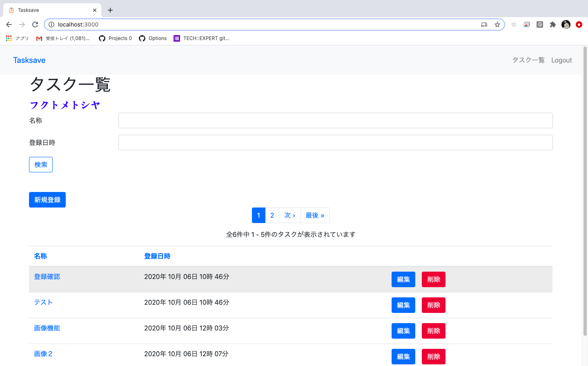Open the 画像２ task link
The height and width of the screenshot is (366, 588).
point(43,354)
